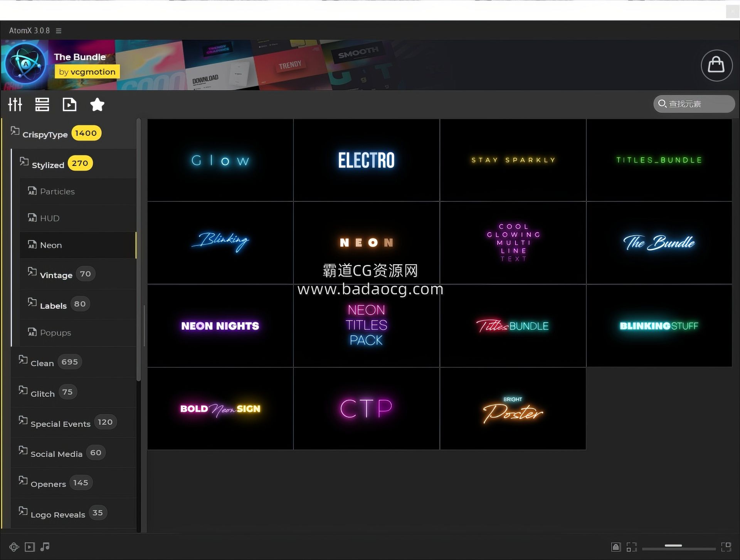
Task: Click the AtomX 3.0.8 panel title
Action: point(29,31)
